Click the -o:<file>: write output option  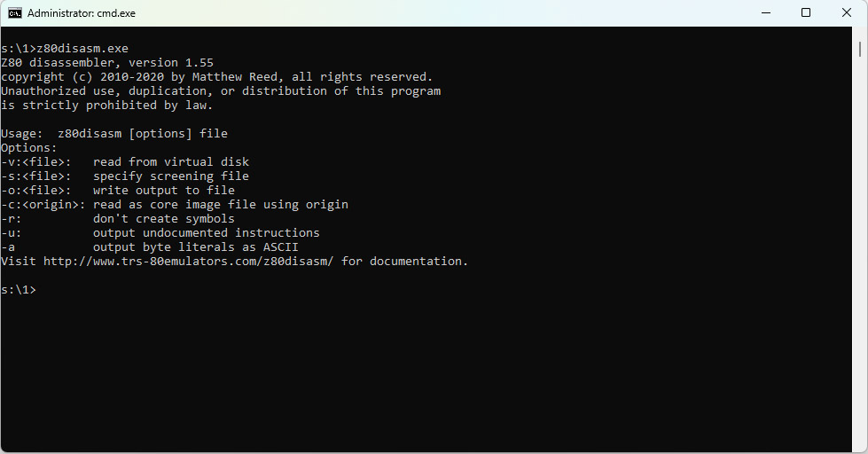point(118,191)
